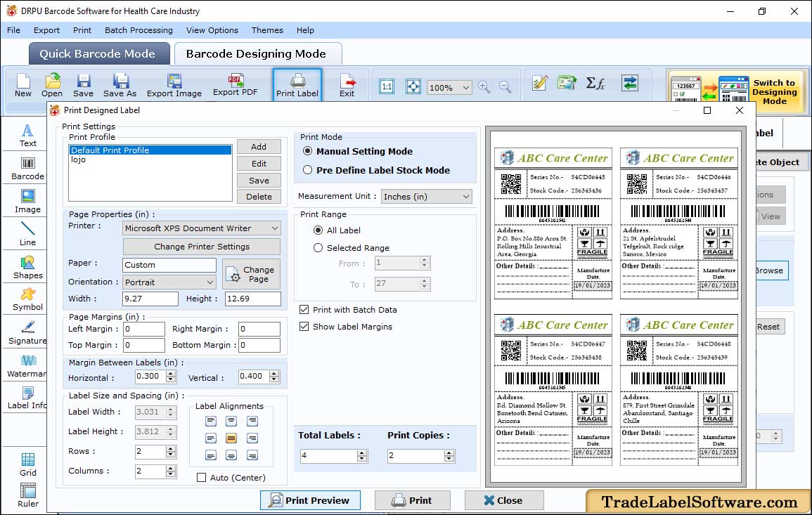
Task: Open the Batch Processing menu
Action: [x=138, y=30]
